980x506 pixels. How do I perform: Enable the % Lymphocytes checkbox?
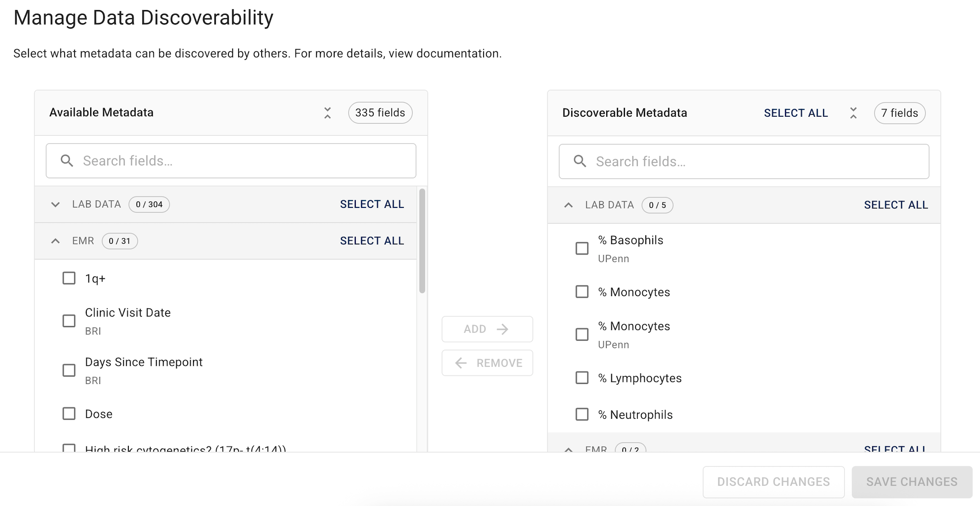(582, 378)
